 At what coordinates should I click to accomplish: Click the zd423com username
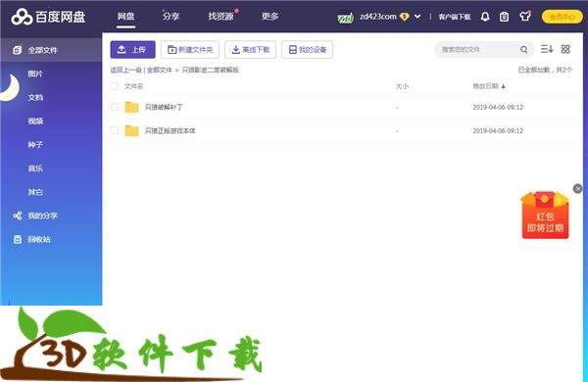(x=377, y=17)
